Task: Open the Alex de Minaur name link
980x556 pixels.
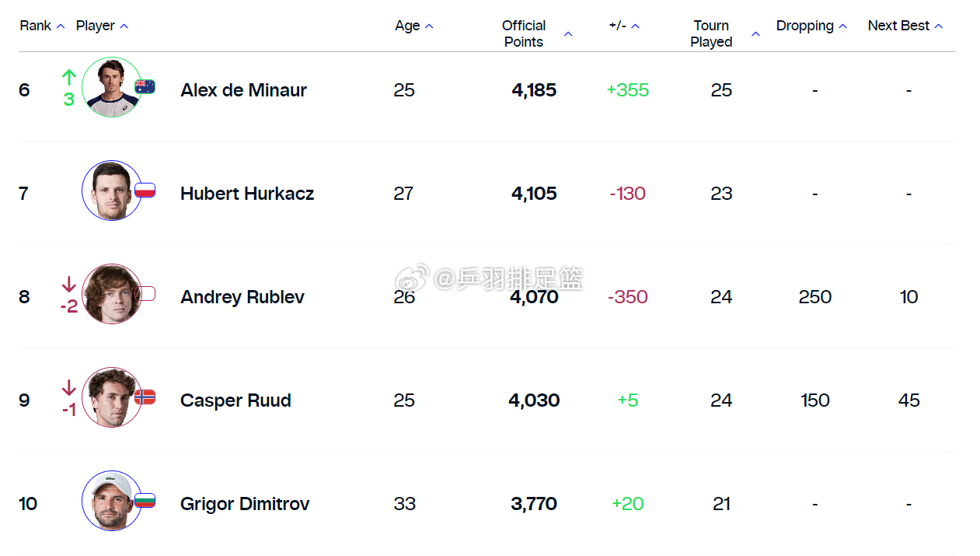Action: pos(243,90)
